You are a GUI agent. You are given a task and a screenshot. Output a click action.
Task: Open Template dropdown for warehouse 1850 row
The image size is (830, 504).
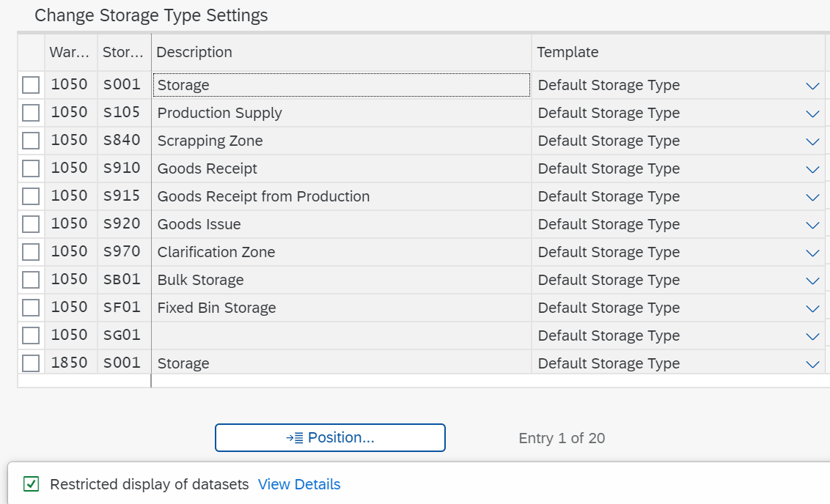click(812, 364)
